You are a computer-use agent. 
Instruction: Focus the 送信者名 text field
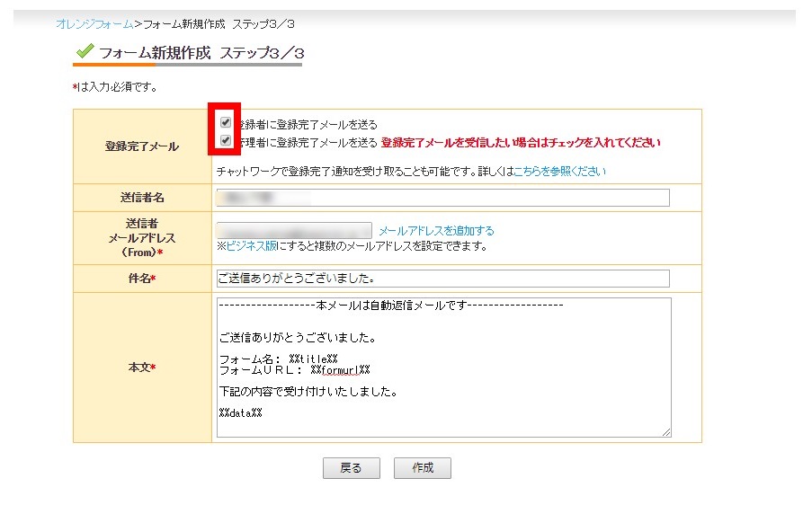442,198
